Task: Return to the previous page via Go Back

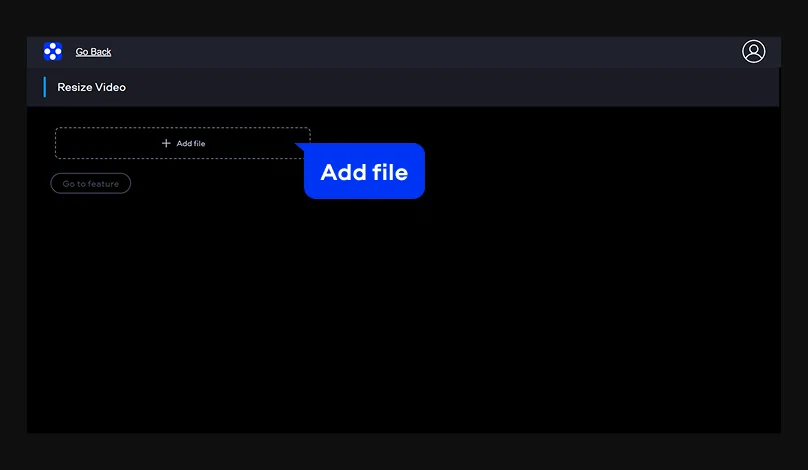Action: (x=93, y=52)
